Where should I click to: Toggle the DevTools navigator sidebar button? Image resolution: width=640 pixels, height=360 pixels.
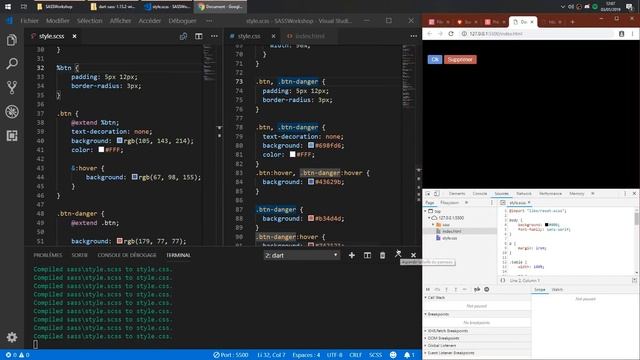tap(503, 202)
